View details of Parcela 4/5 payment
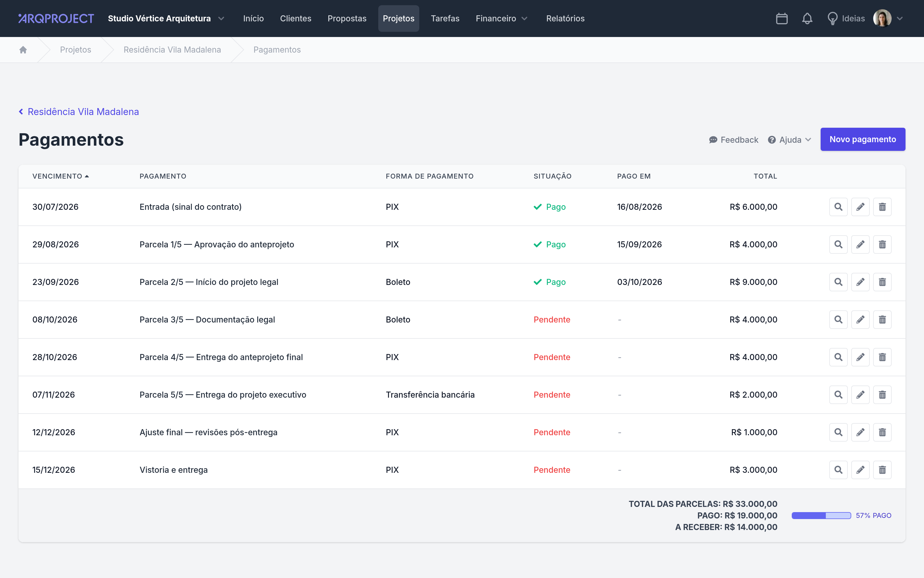Image resolution: width=924 pixels, height=578 pixels. [838, 357]
